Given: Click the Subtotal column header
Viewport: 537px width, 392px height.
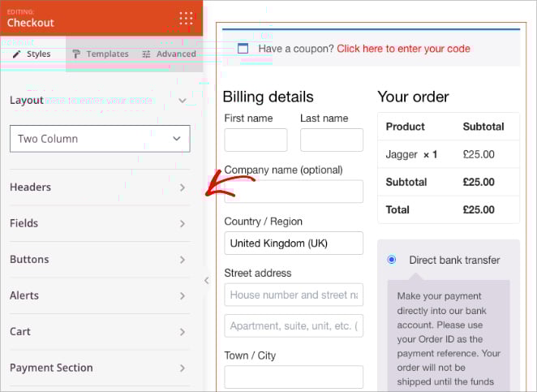Looking at the screenshot, I should (483, 127).
